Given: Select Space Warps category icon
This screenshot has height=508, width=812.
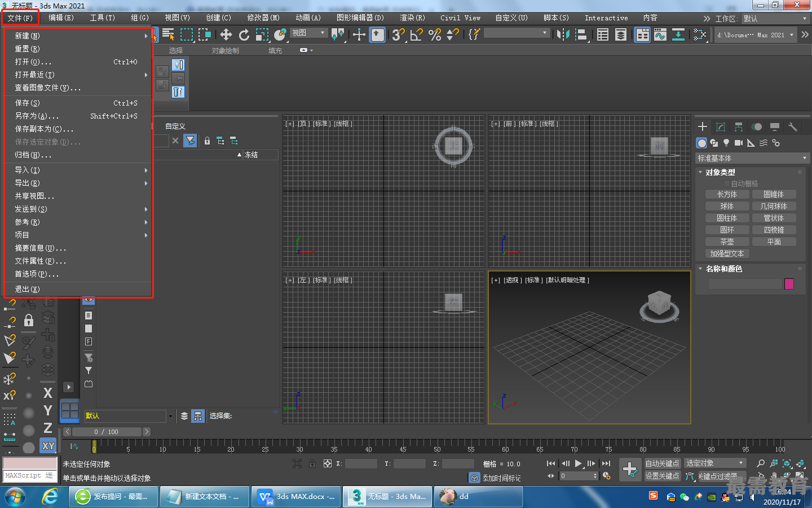Looking at the screenshot, I should [764, 143].
